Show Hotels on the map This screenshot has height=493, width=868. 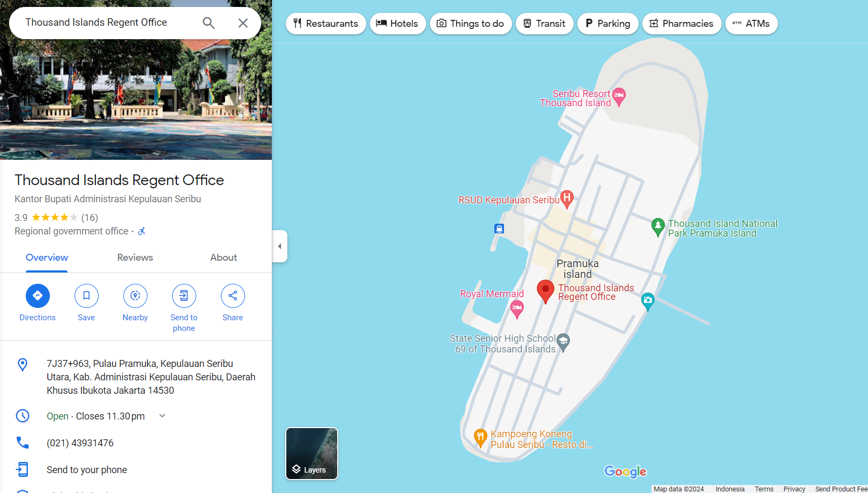coord(397,24)
